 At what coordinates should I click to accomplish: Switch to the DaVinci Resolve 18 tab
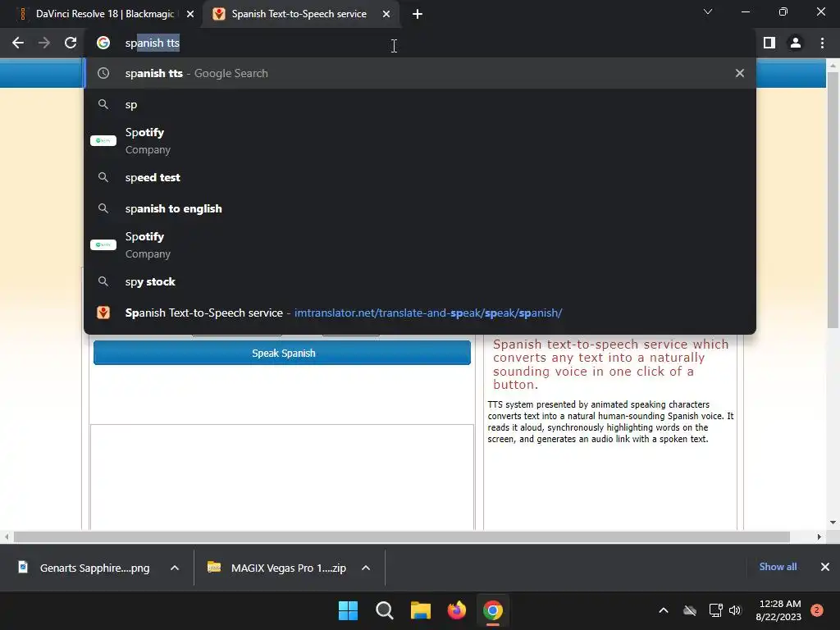pos(105,14)
